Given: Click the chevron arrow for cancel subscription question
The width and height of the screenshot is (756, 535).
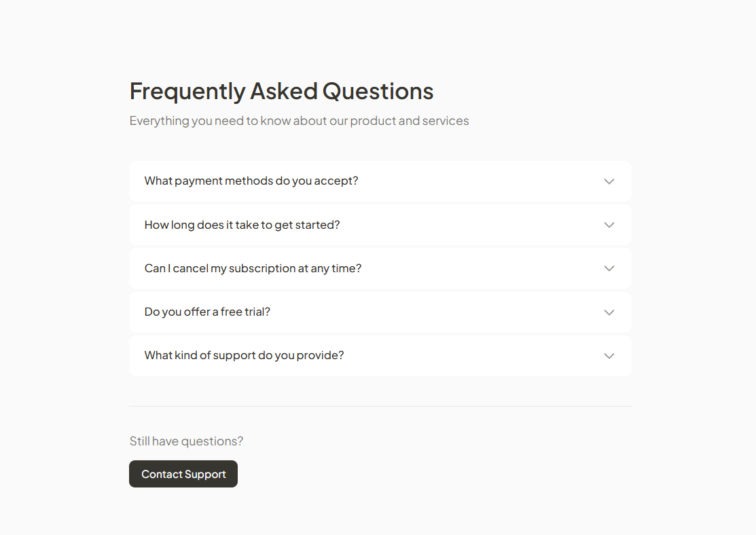Looking at the screenshot, I should 609,268.
